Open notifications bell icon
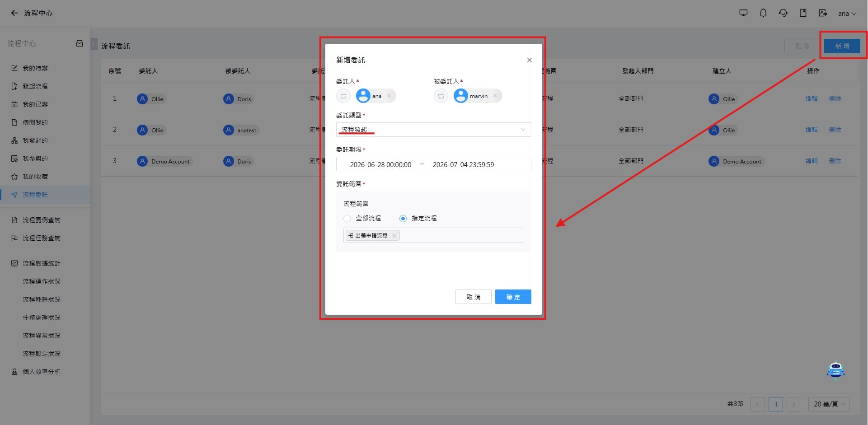 click(x=763, y=13)
